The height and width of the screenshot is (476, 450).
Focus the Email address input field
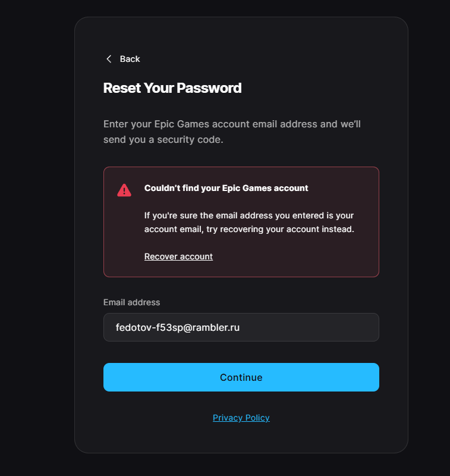click(x=241, y=327)
